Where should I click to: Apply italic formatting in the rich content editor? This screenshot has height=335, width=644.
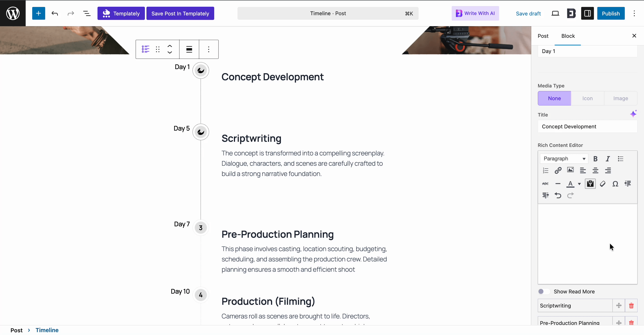click(608, 159)
